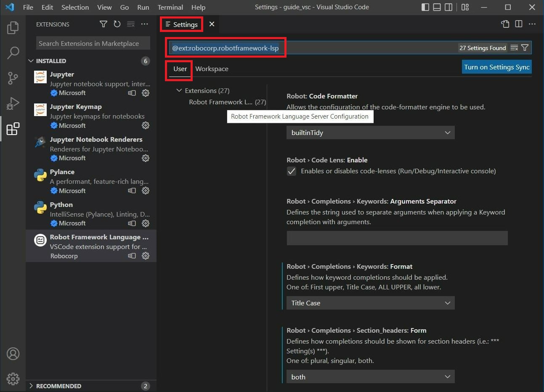544x392 pixels.
Task: Open Section_headers Form both dropdown
Action: [x=371, y=377]
